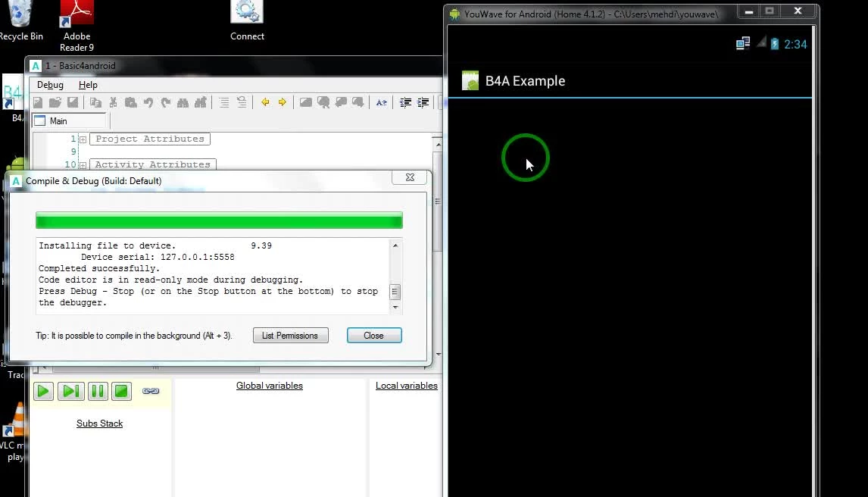
Task: Click the B4A Example app icon in emulator
Action: (470, 81)
